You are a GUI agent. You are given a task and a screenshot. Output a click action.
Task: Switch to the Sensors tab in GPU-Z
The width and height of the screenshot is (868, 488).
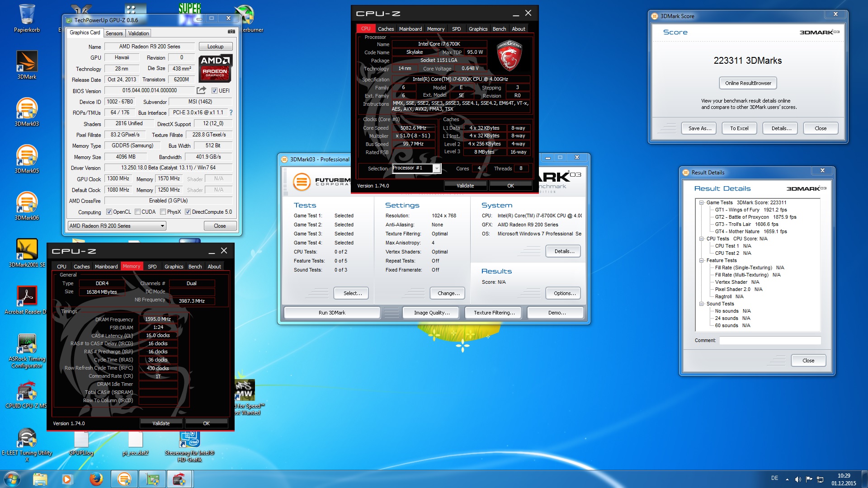114,33
